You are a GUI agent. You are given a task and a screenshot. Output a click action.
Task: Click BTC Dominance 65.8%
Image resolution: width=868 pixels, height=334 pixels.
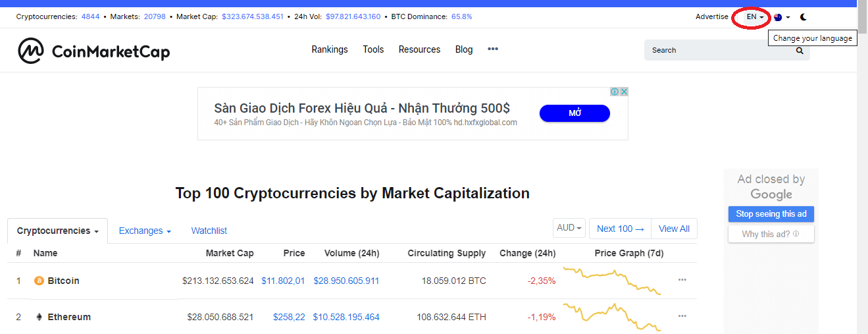point(461,16)
